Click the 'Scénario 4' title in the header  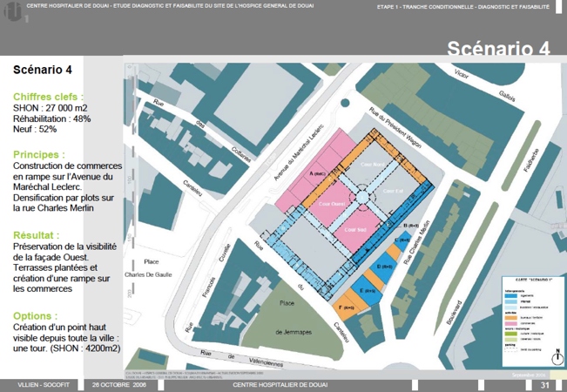[499, 49]
